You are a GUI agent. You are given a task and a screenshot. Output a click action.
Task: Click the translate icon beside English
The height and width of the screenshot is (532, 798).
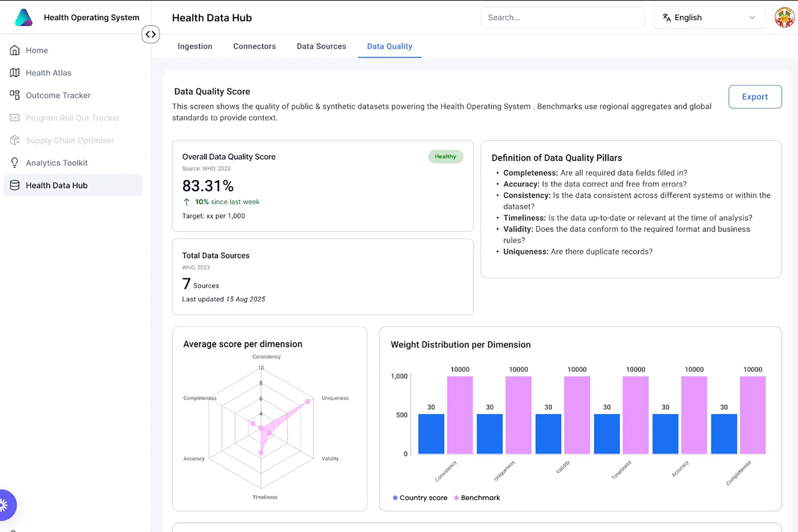click(666, 18)
